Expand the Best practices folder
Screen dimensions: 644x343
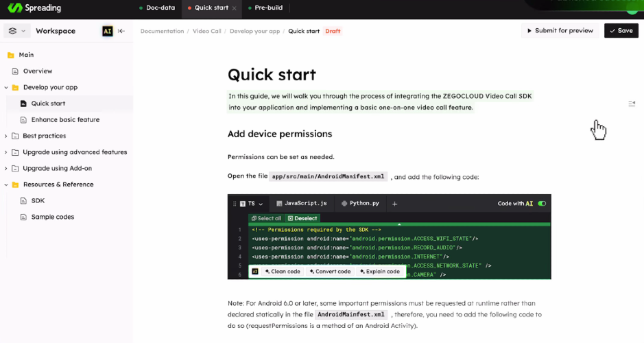(x=5, y=136)
